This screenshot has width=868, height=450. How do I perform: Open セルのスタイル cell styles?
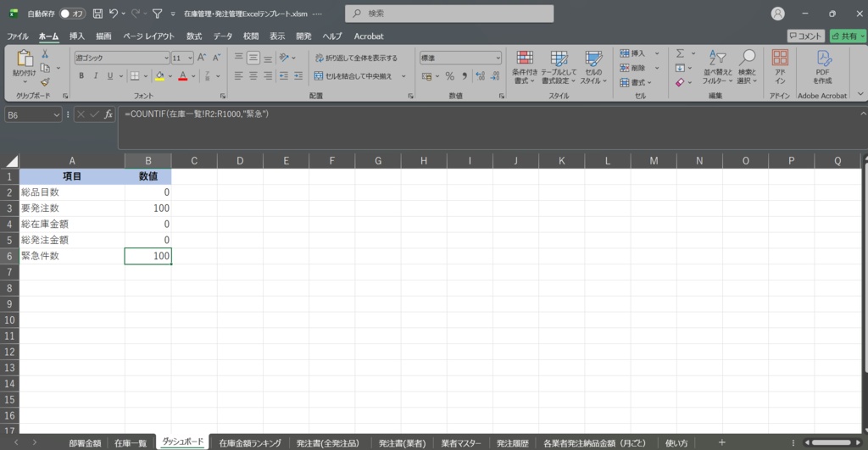[x=593, y=68]
